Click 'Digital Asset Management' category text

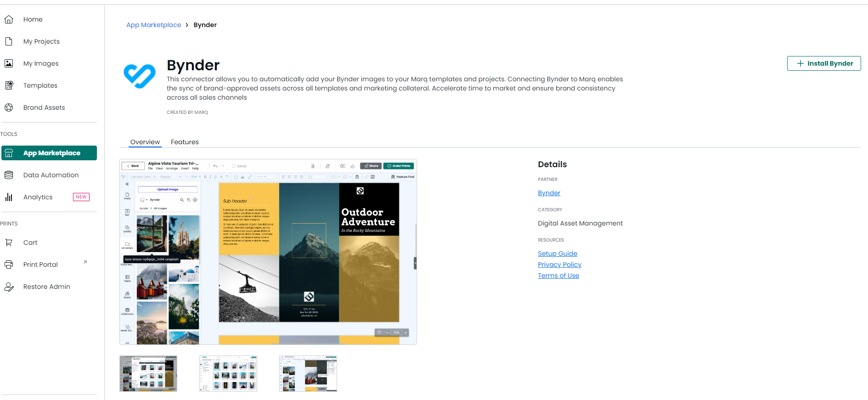pyautogui.click(x=580, y=223)
